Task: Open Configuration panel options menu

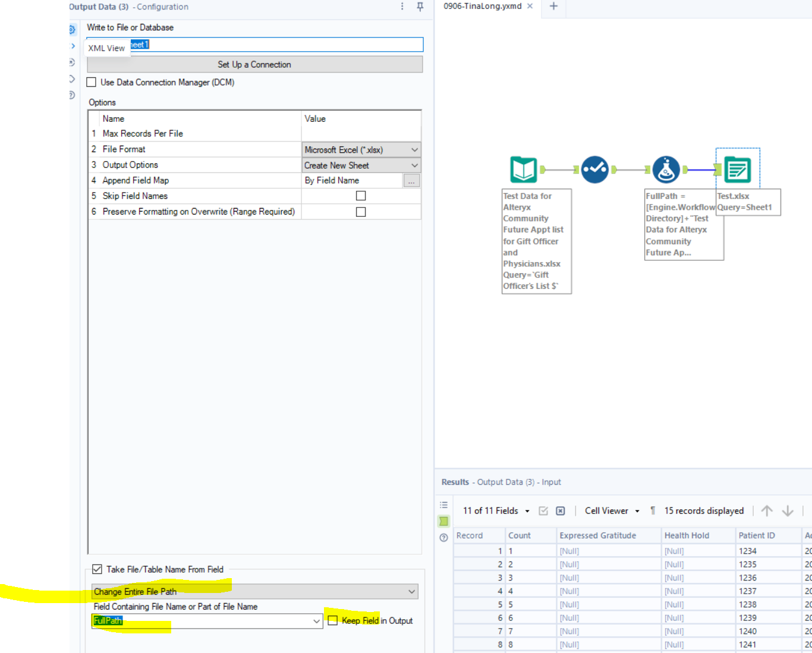Action: pos(402,7)
